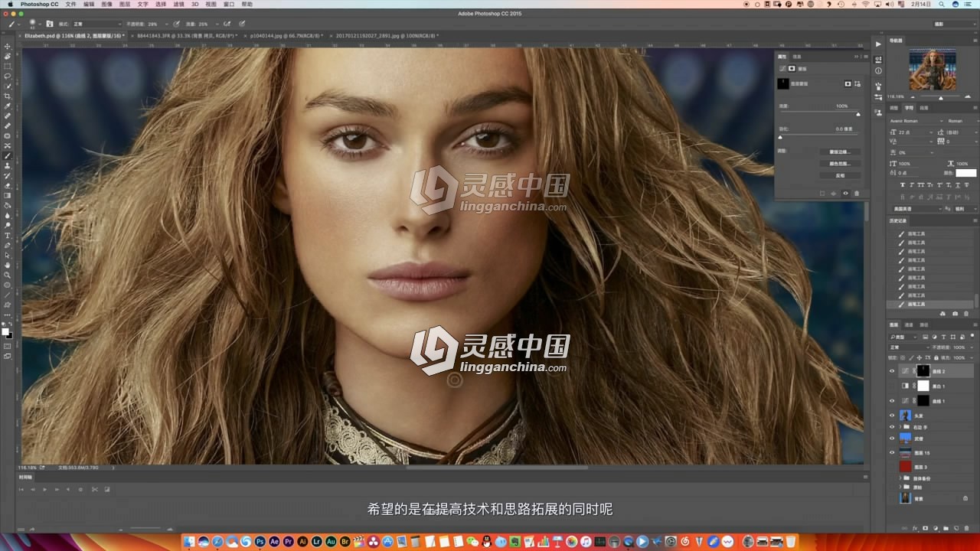Image resolution: width=980 pixels, height=551 pixels.
Task: Select the Lasso tool
Action: pos(8,76)
